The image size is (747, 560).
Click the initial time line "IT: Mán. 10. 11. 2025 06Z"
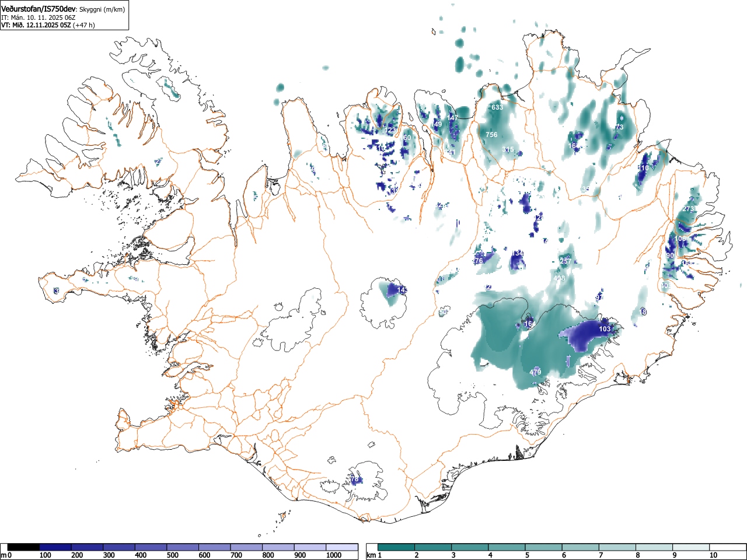pyautogui.click(x=39, y=17)
